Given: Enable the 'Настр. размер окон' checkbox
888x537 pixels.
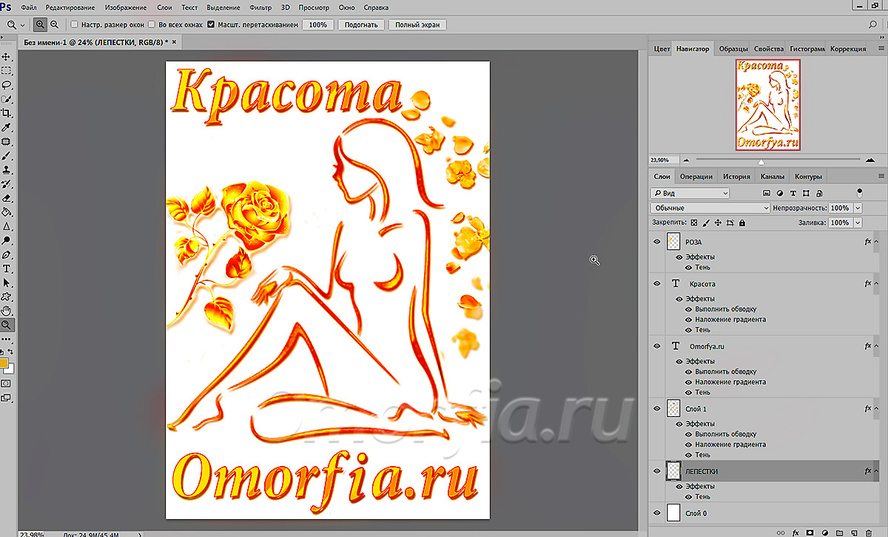Looking at the screenshot, I should click(74, 25).
